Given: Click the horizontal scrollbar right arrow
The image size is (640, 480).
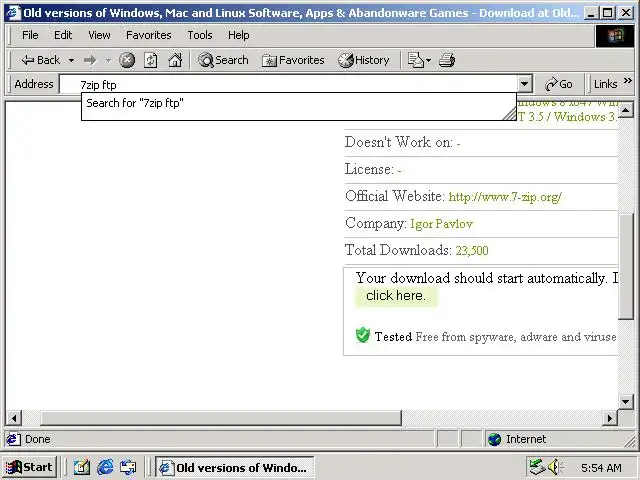Looking at the screenshot, I should 610,418.
